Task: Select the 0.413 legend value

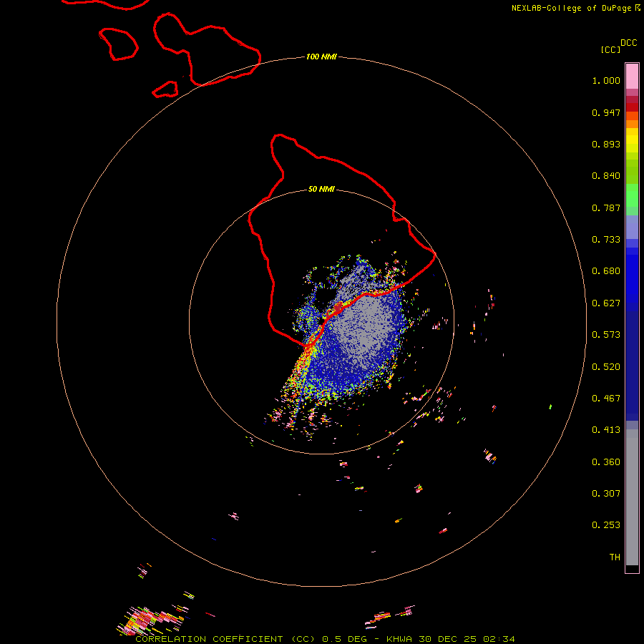Action: [x=606, y=430]
